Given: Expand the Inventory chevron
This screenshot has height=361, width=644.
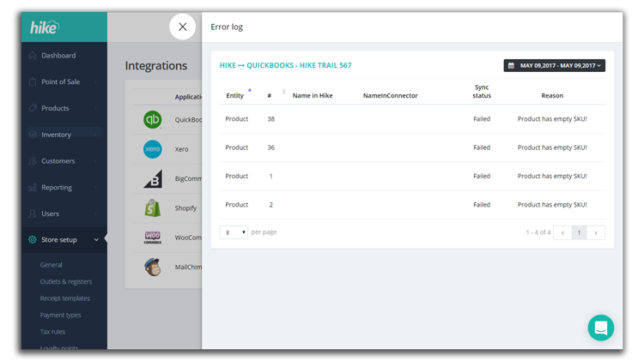Looking at the screenshot, I should [x=95, y=135].
